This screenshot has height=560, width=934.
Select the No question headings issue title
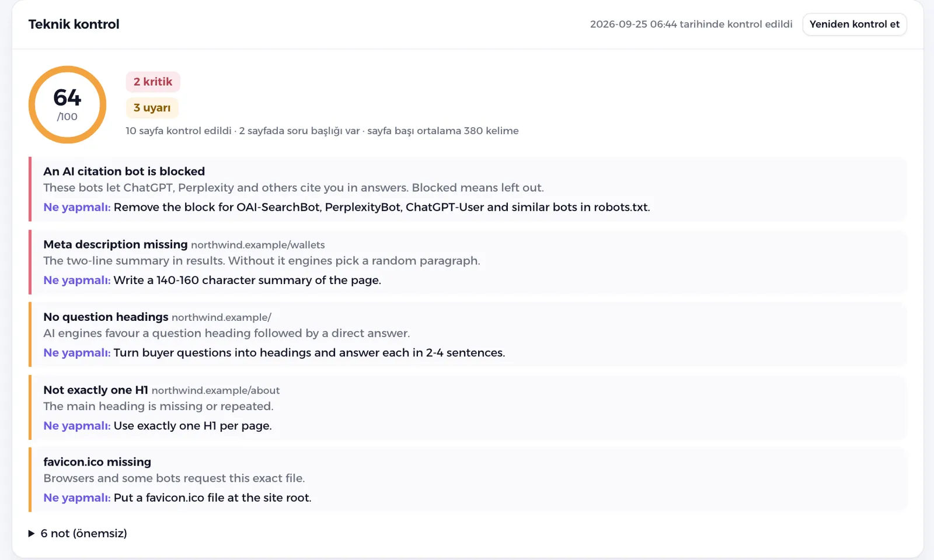(106, 317)
